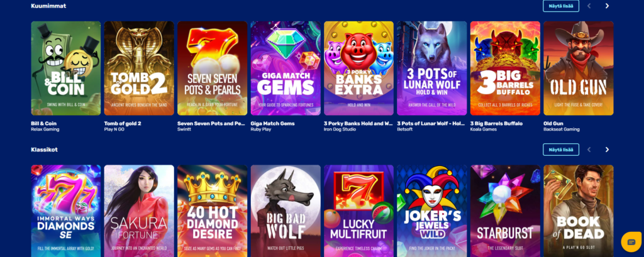Viewport: 644px width, 257px height.
Task: Open Giga Match Gems game tile
Action: [x=286, y=68]
